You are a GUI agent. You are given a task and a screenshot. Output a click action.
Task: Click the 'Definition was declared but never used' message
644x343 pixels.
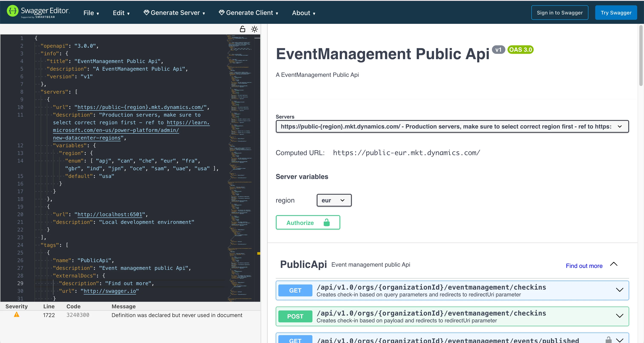click(177, 315)
